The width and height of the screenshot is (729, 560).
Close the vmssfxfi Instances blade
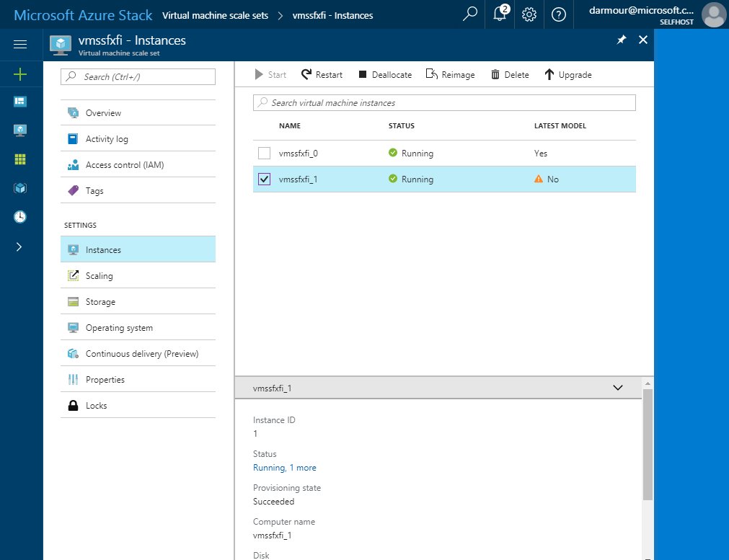[x=643, y=40]
